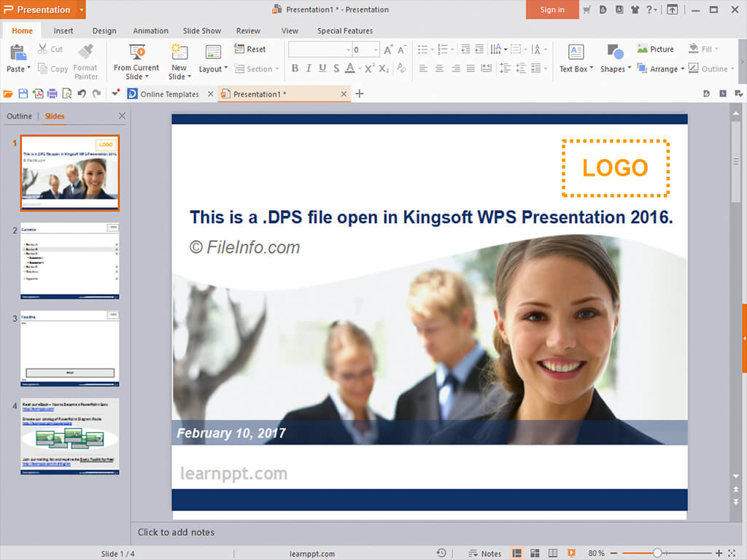Toggle the Notes pane in status bar
The image size is (747, 560).
click(484, 553)
